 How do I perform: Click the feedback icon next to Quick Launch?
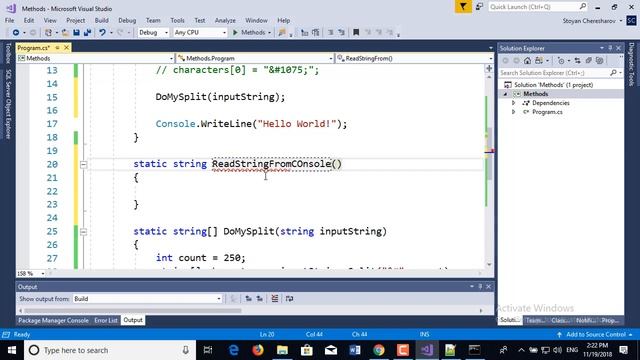click(x=480, y=7)
